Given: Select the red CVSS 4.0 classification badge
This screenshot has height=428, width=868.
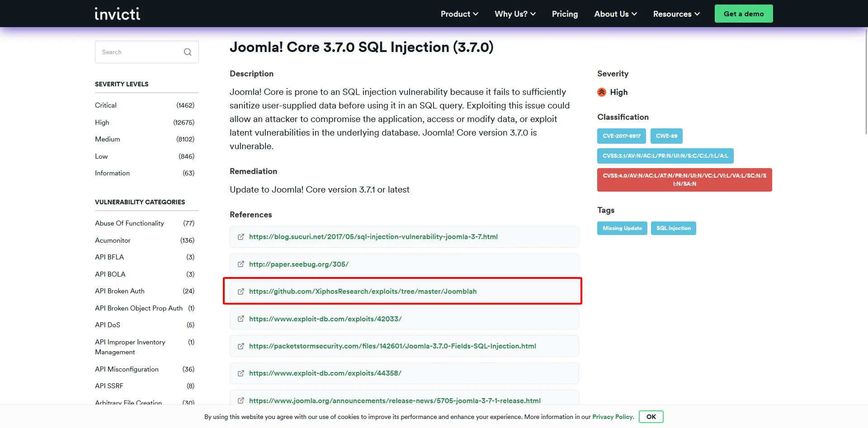Looking at the screenshot, I should click(684, 180).
